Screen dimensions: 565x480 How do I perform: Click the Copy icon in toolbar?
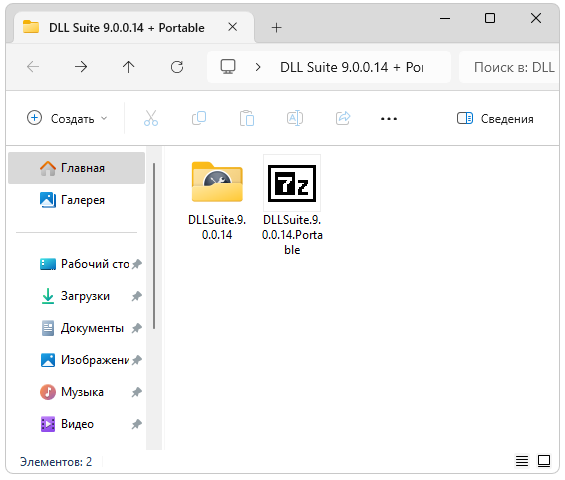[x=199, y=118]
